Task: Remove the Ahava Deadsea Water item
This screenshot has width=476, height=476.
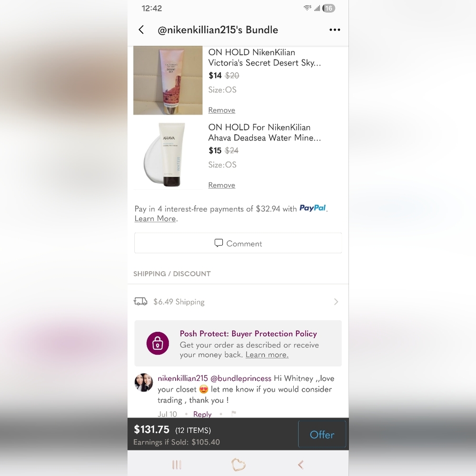Action: (x=222, y=185)
